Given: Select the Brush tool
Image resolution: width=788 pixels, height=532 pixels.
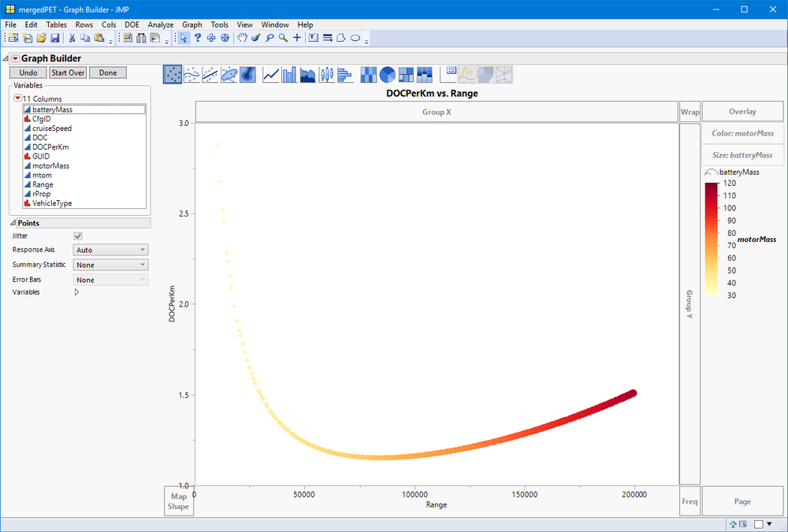Looking at the screenshot, I should pyautogui.click(x=256, y=38).
